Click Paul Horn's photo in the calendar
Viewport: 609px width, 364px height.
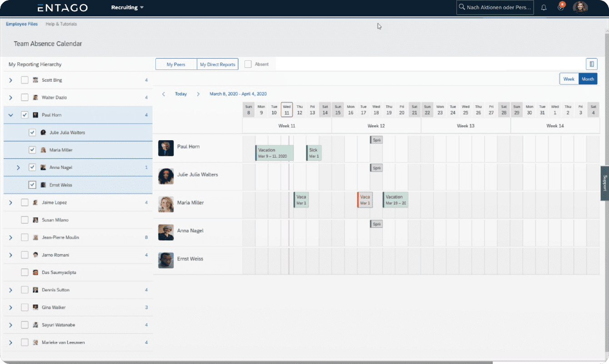pos(166,148)
